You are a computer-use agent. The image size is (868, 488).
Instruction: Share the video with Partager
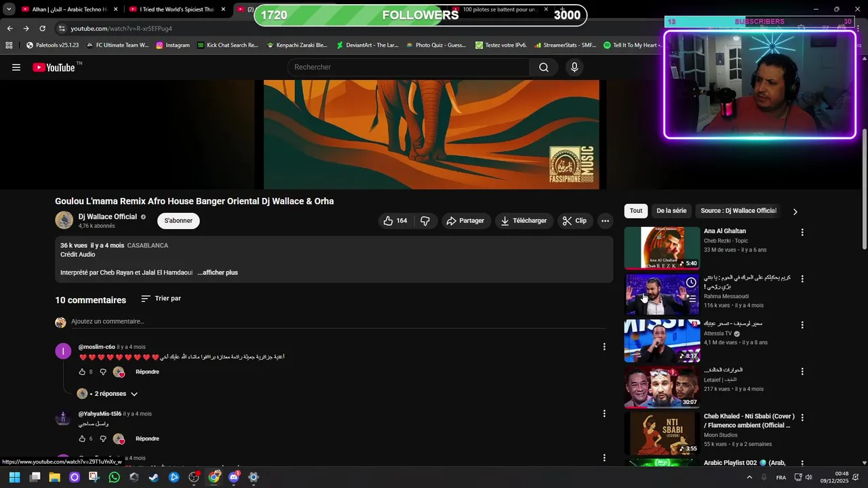(x=465, y=221)
